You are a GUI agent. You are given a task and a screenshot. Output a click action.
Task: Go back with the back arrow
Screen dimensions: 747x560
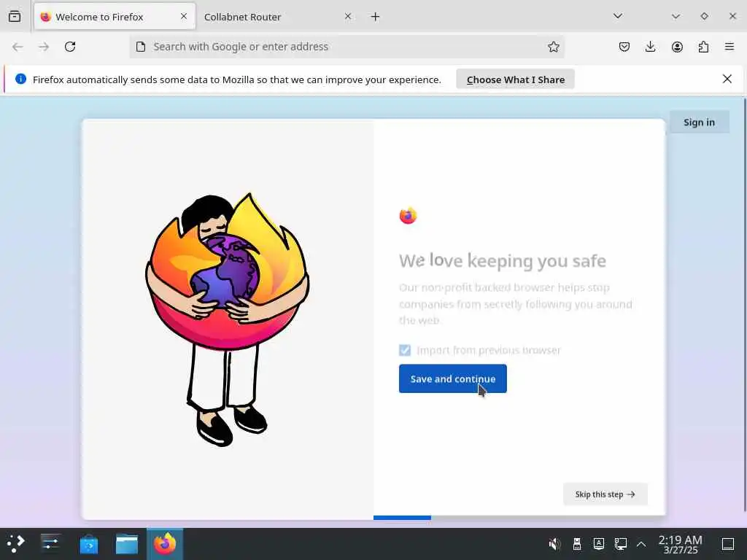click(18, 47)
